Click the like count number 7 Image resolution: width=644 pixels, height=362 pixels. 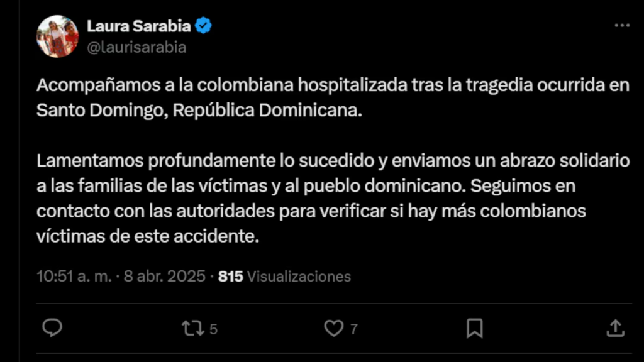[x=353, y=329]
